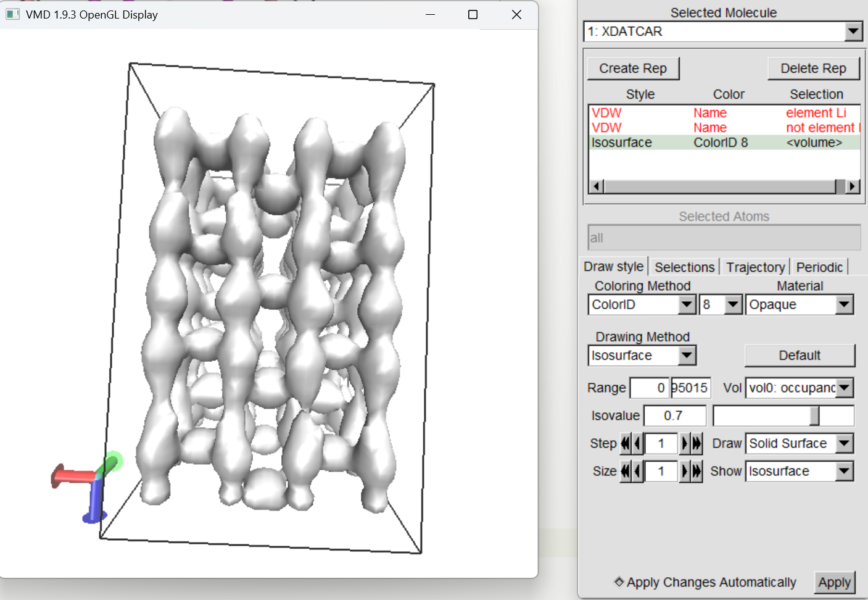The image size is (868, 600).
Task: Click the Range minimum field showing 0
Action: pyautogui.click(x=649, y=388)
